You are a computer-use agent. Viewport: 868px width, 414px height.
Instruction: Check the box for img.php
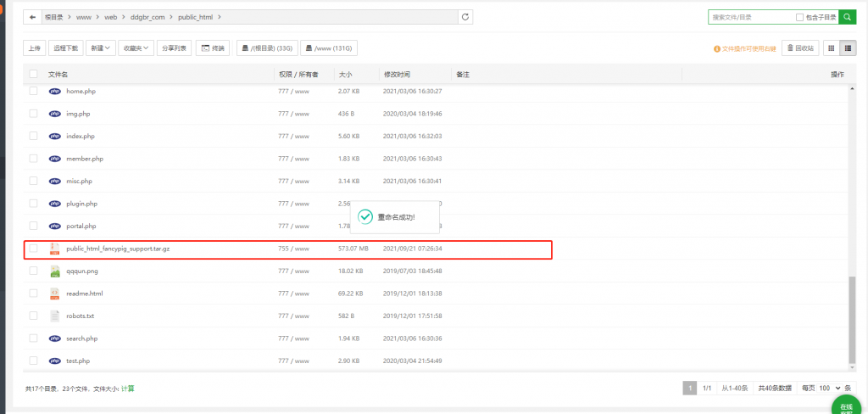34,114
